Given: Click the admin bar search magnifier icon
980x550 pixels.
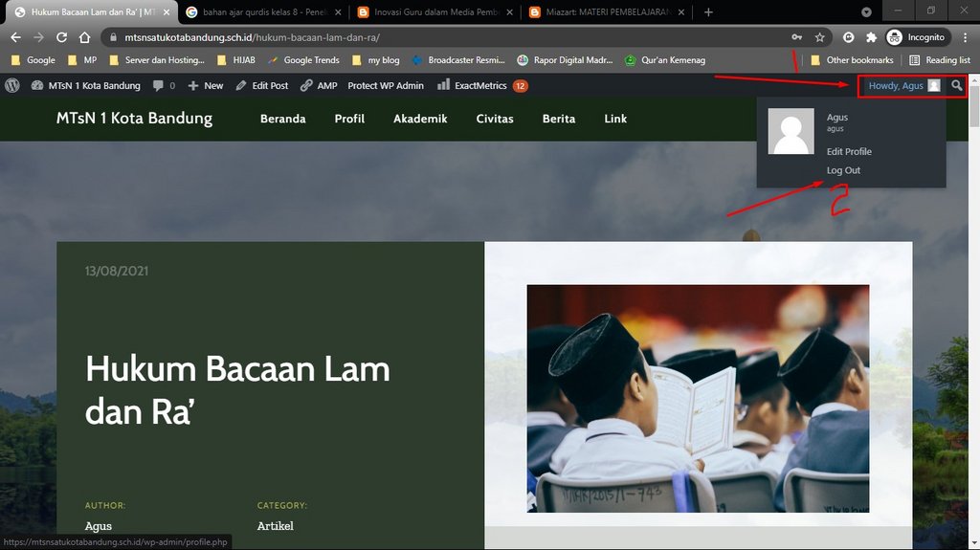Looking at the screenshot, I should (957, 86).
